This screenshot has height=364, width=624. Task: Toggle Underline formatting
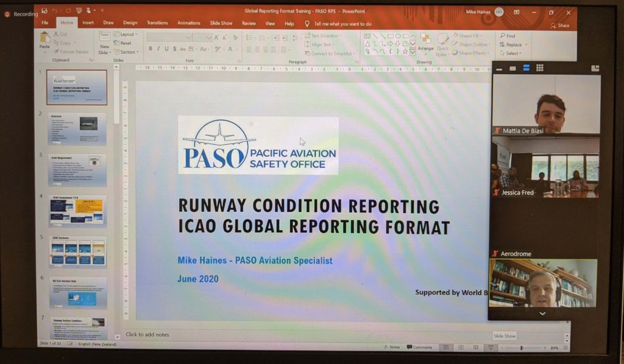click(x=166, y=49)
